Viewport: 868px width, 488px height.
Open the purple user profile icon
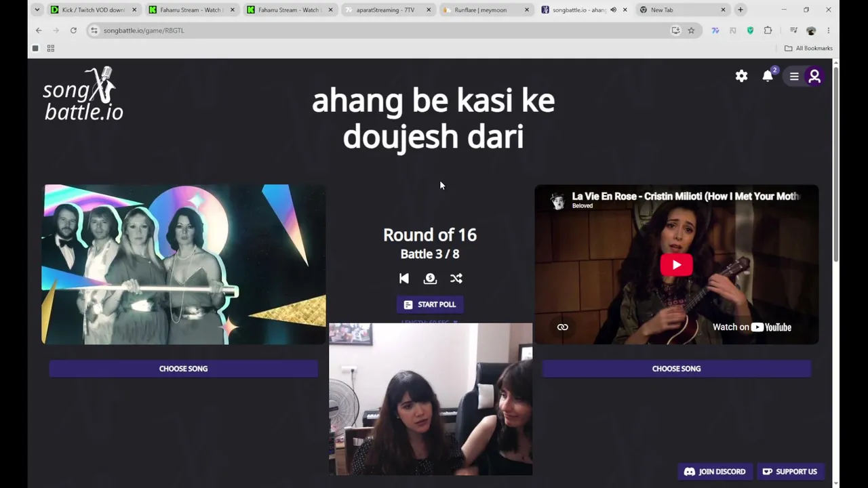814,77
